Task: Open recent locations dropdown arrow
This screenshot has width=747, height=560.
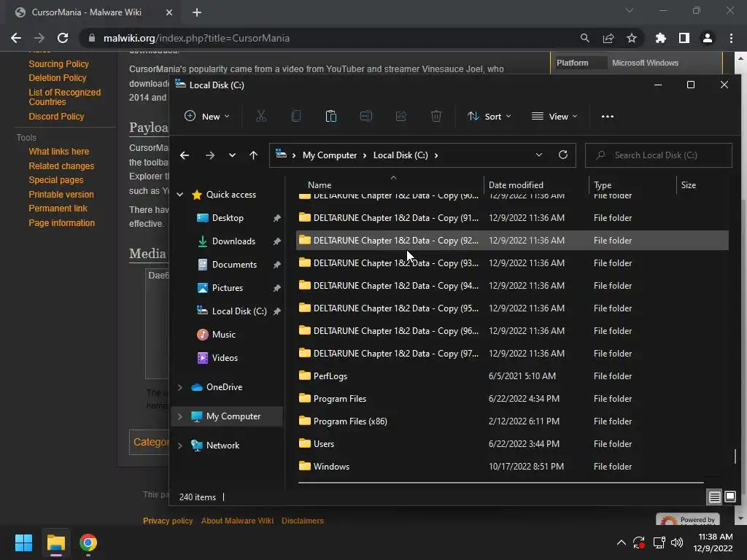Action: pos(232,155)
